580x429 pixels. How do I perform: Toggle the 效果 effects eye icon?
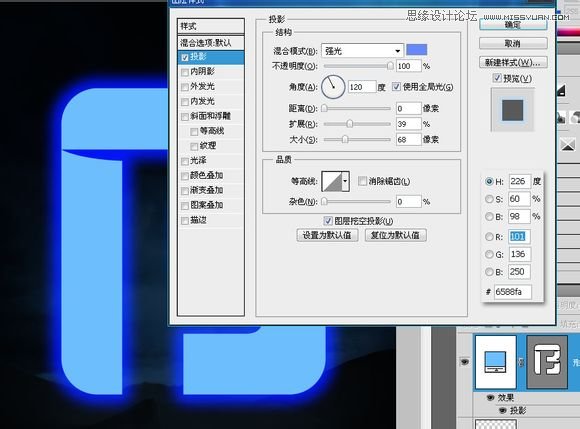(490, 398)
